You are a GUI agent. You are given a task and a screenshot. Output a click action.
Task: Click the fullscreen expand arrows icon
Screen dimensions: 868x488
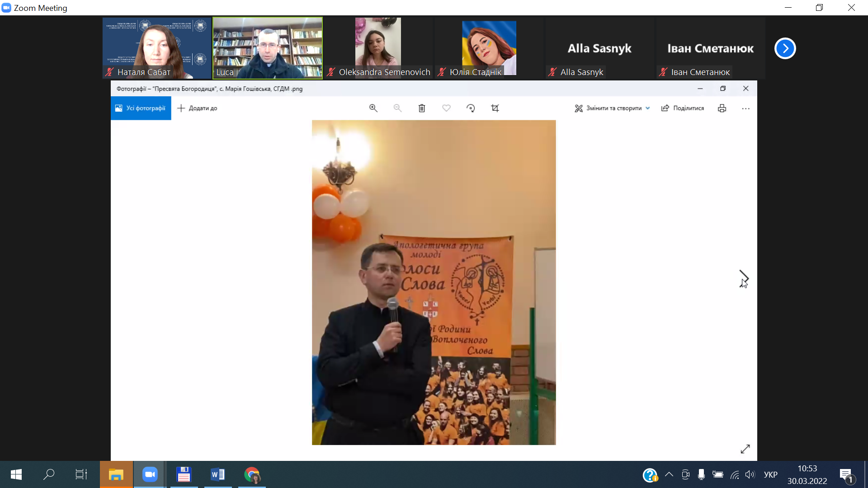(745, 449)
